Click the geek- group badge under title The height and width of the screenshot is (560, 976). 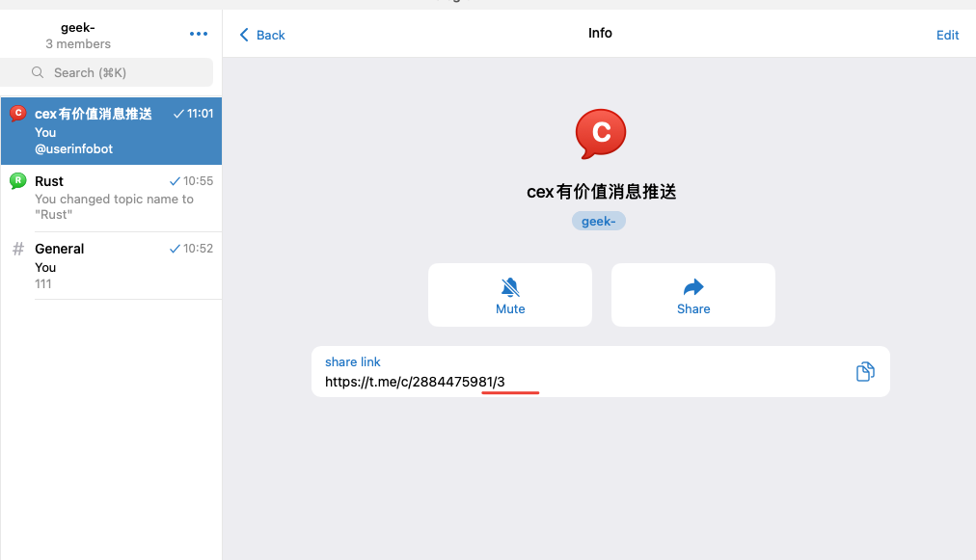click(x=599, y=222)
